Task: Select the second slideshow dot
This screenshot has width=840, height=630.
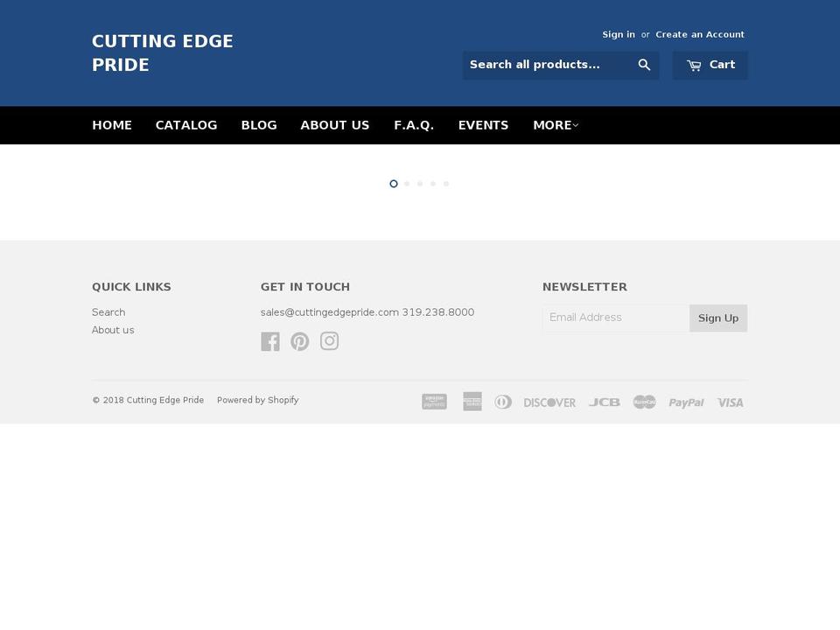Action: tap(407, 184)
